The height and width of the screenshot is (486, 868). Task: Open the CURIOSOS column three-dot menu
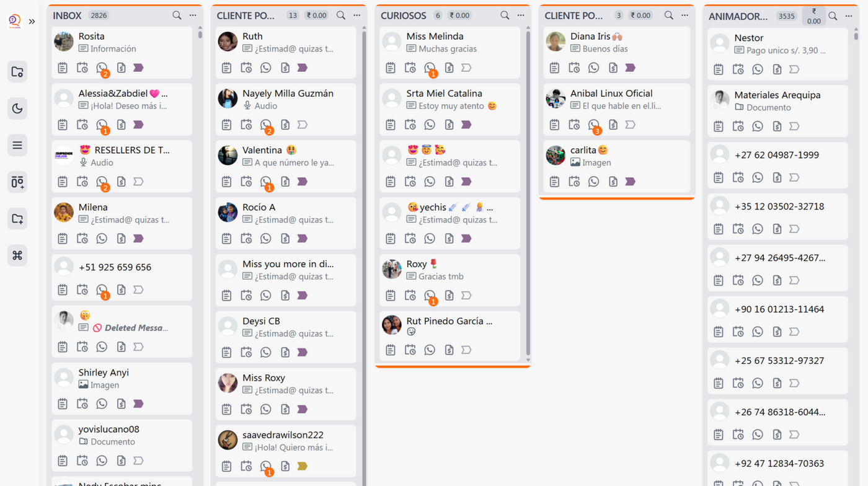pyautogui.click(x=521, y=15)
